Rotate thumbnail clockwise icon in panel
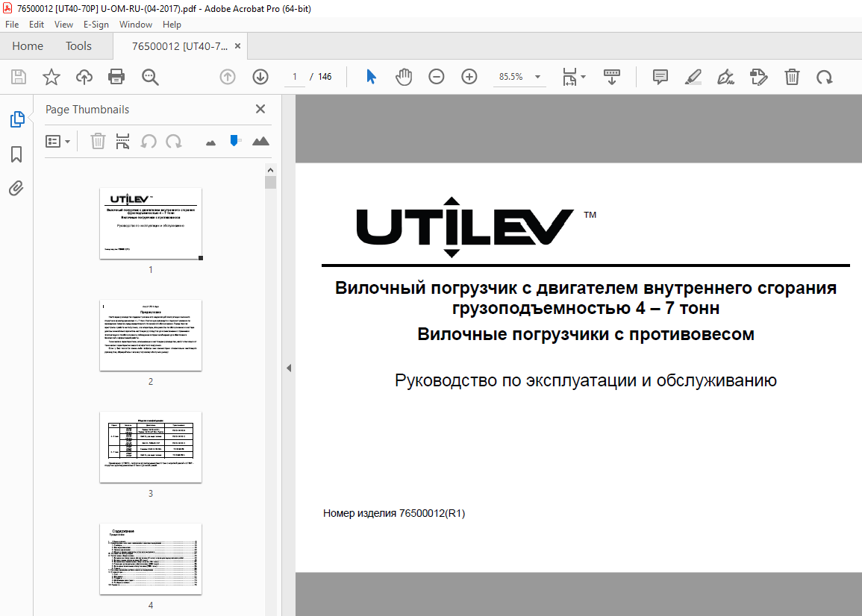 point(174,142)
